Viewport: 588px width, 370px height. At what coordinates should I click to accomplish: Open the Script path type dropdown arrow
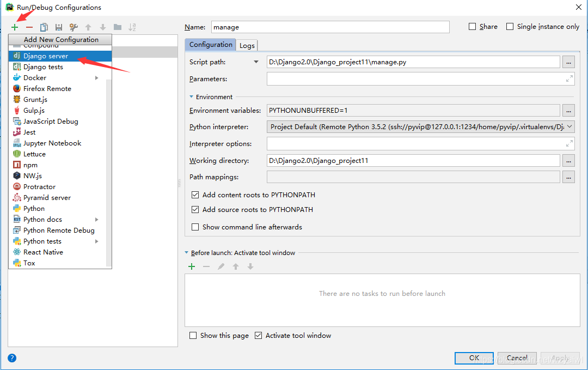coord(256,62)
